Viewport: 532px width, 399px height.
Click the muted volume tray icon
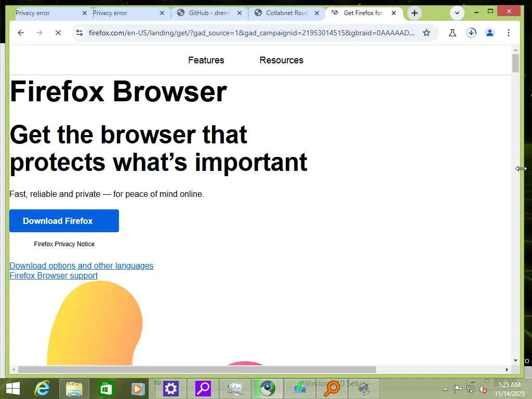(483, 389)
